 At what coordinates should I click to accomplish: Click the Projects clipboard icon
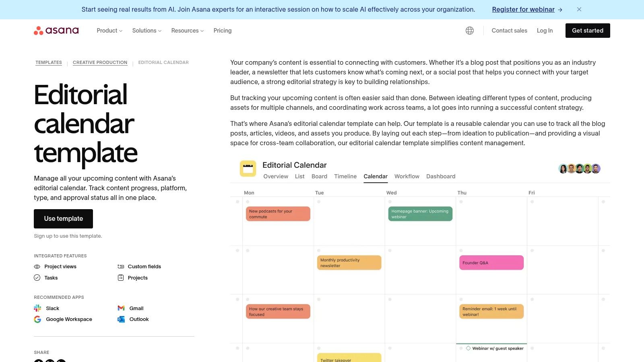point(121,278)
